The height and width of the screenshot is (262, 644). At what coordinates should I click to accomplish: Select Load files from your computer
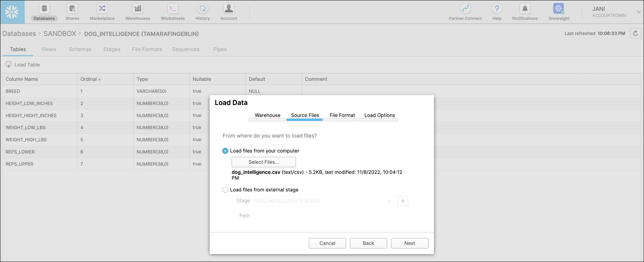pos(225,151)
